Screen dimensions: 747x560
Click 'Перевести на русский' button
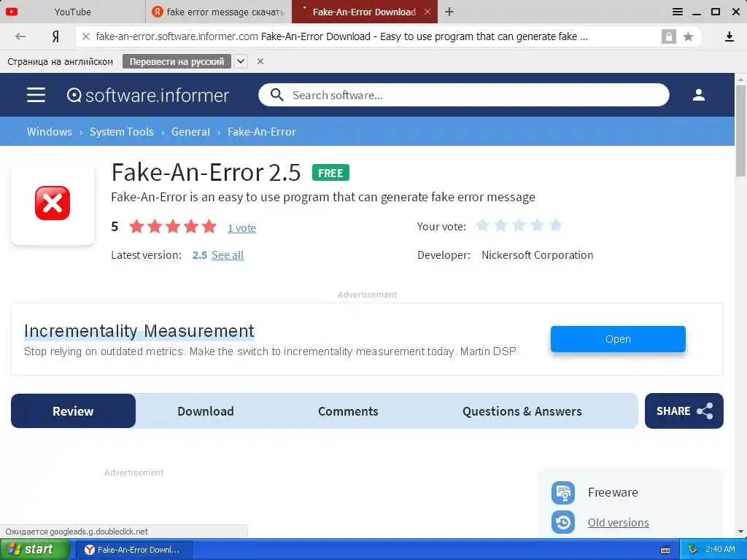(177, 61)
